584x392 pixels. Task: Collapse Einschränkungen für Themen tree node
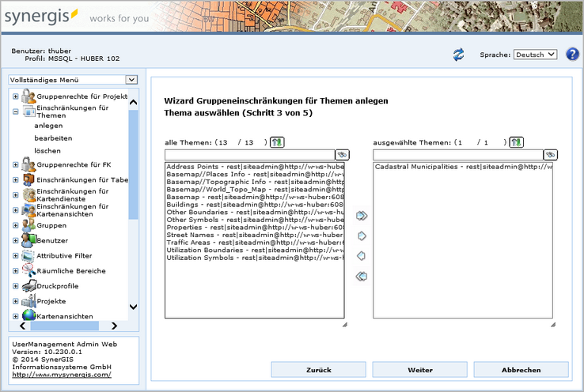point(16,111)
